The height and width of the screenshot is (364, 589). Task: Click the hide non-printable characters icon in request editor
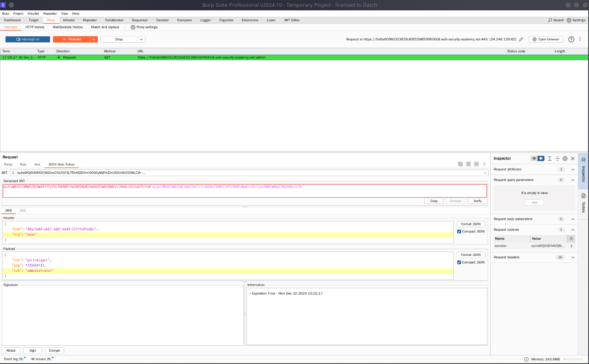point(460,164)
